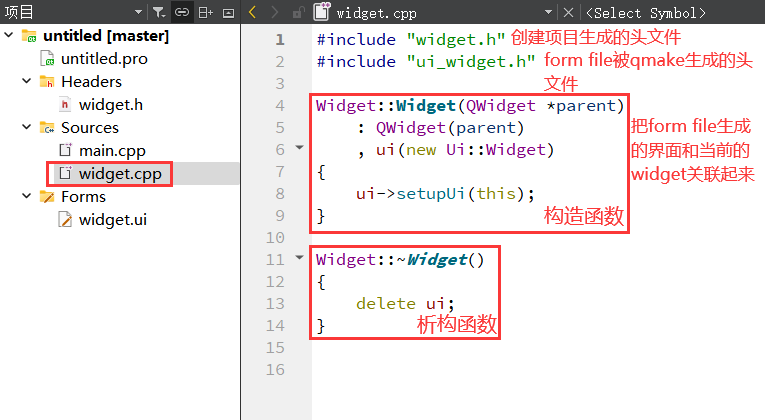The width and height of the screenshot is (765, 420).
Task: Click QWidget(parent) initializer text
Action: pos(450,128)
